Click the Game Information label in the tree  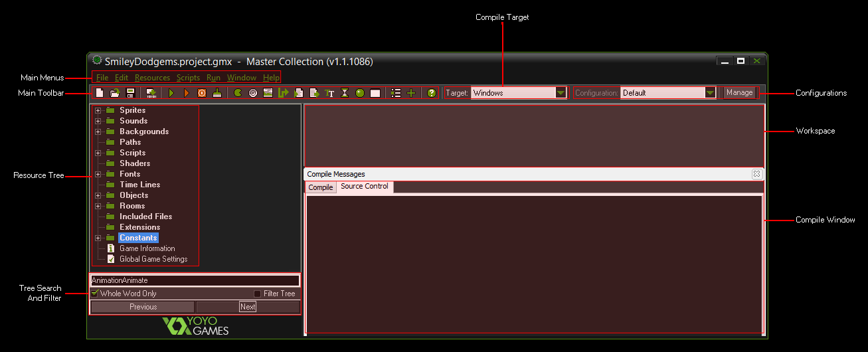coord(147,248)
